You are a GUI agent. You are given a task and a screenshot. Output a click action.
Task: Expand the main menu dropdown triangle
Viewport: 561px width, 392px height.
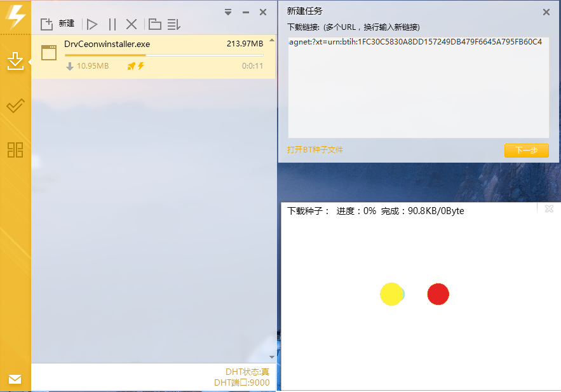(x=228, y=12)
